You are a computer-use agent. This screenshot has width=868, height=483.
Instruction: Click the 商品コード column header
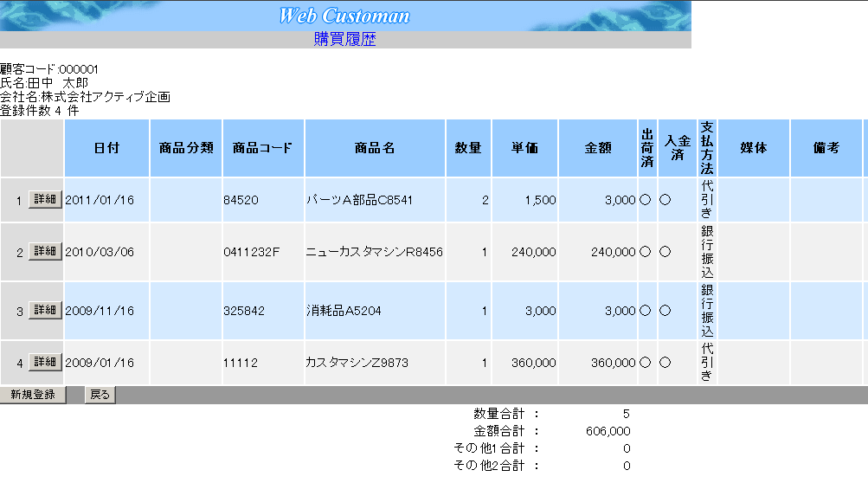(262, 148)
